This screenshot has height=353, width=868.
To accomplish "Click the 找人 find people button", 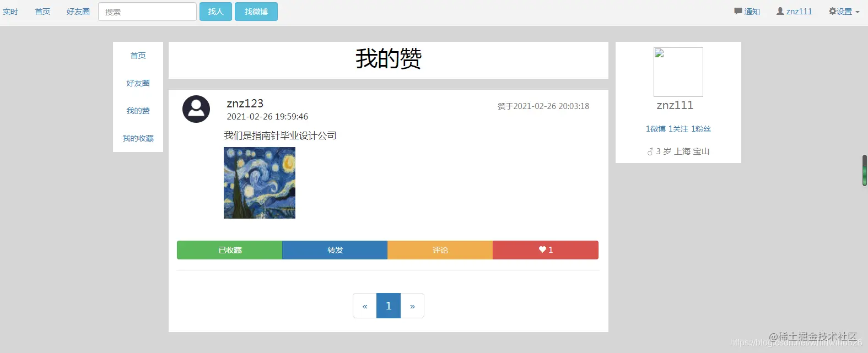I will [215, 12].
